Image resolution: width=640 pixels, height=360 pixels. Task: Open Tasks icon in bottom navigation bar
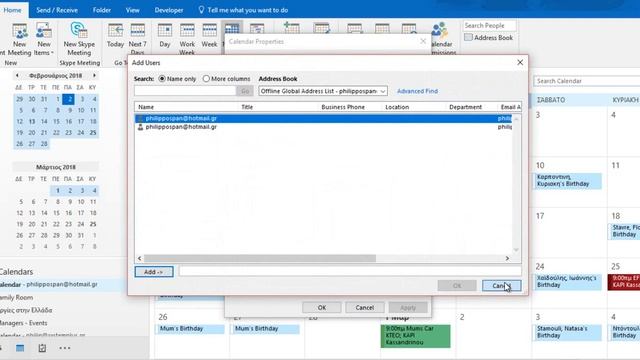42,348
